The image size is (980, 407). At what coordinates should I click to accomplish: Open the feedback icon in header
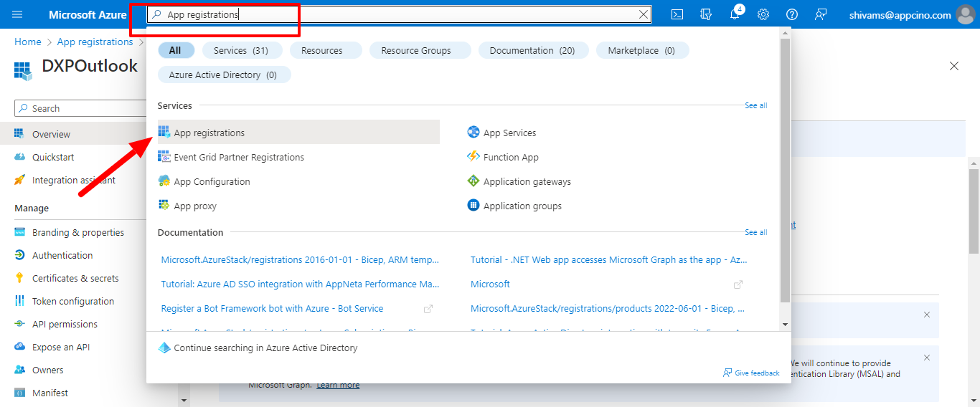[x=821, y=14]
